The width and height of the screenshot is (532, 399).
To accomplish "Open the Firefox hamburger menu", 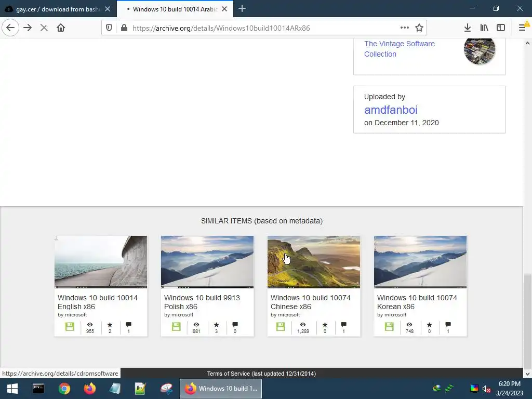I will tap(523, 28).
